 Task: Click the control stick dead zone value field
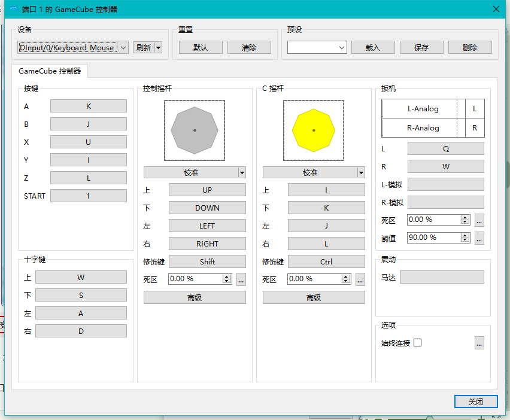(x=196, y=279)
